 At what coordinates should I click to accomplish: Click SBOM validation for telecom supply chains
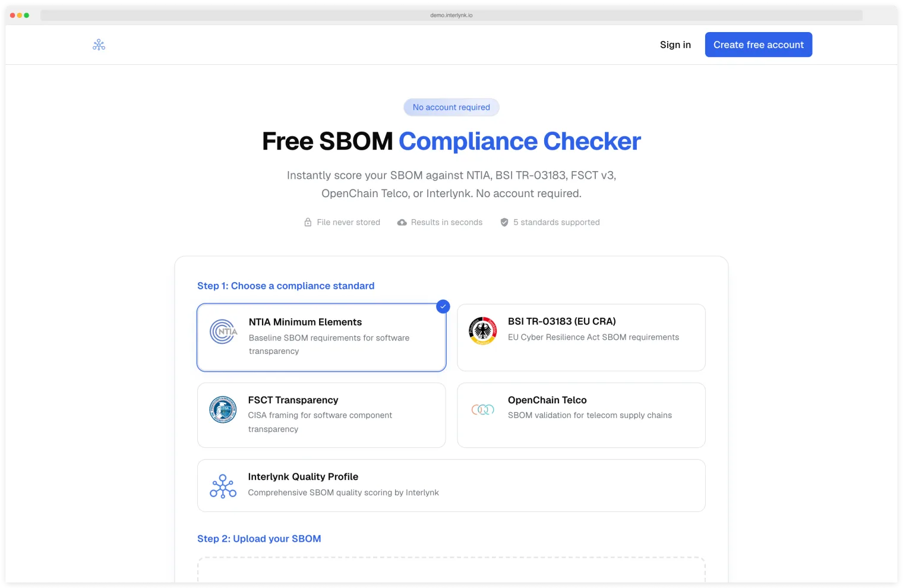(x=590, y=415)
